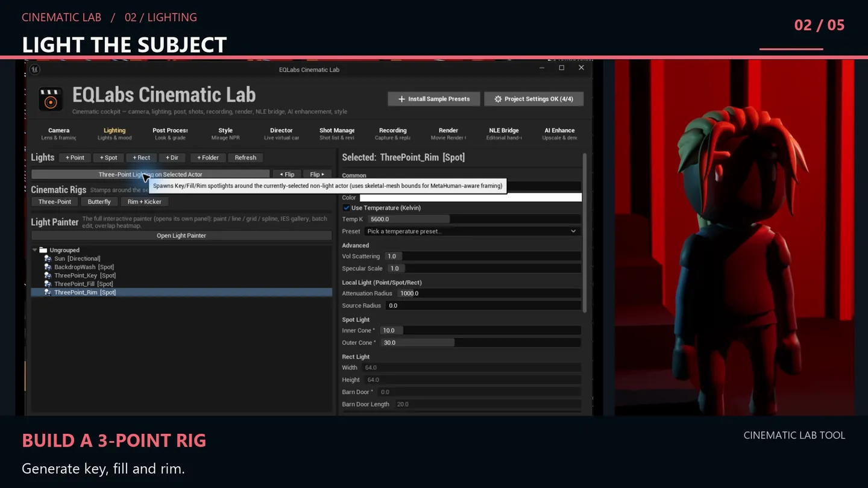Minimize the EQLabs Cinematic Lab window

[x=542, y=68]
